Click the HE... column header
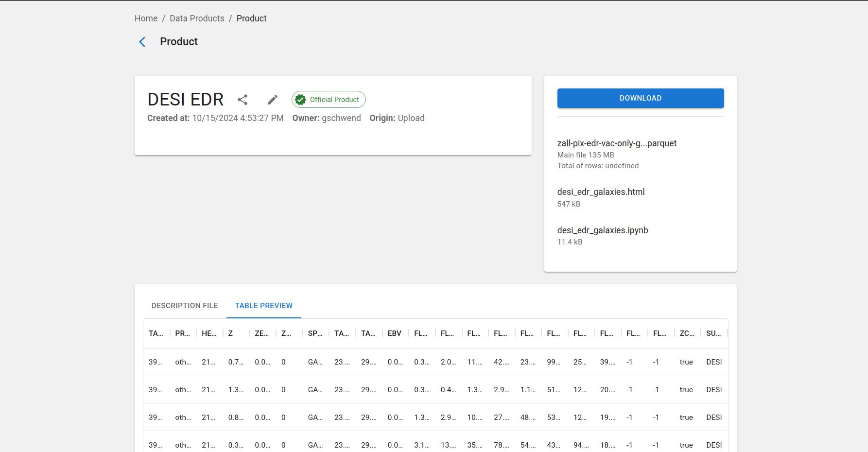868x452 pixels. (x=209, y=333)
